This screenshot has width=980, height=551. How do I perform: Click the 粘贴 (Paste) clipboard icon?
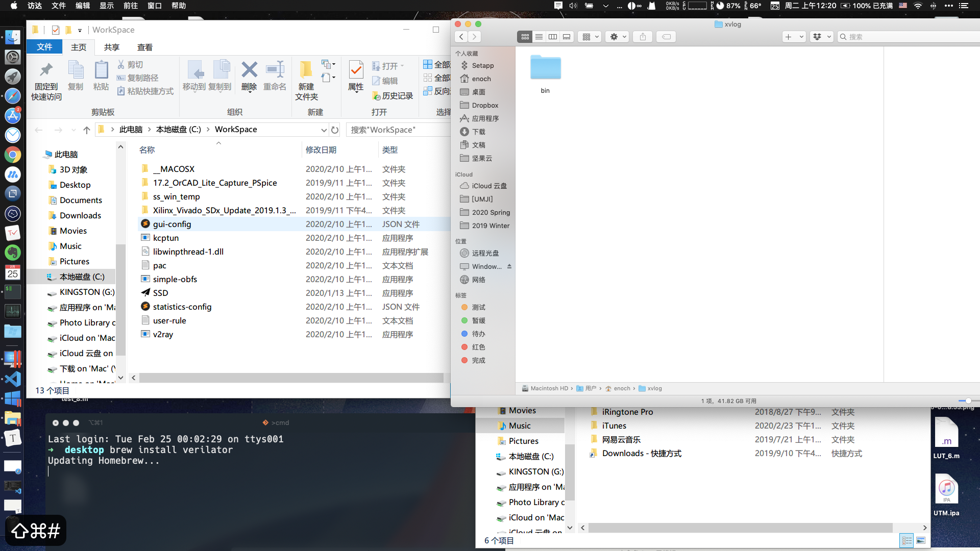point(101,76)
